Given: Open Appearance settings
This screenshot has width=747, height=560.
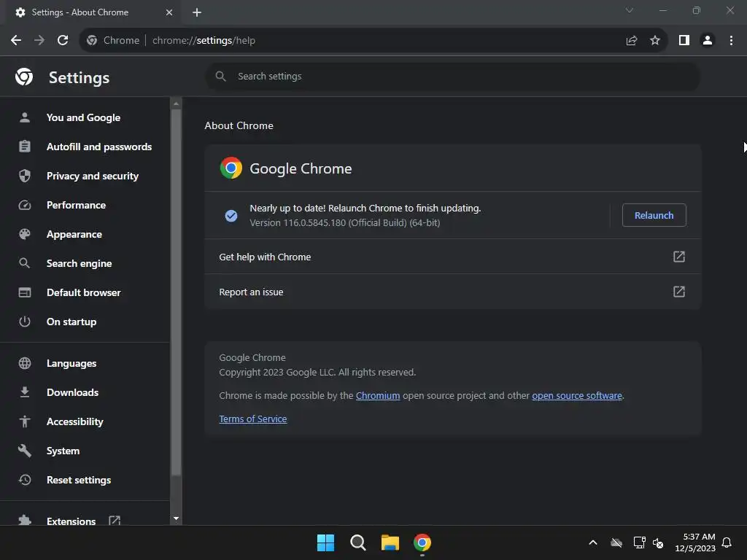Looking at the screenshot, I should (x=74, y=234).
